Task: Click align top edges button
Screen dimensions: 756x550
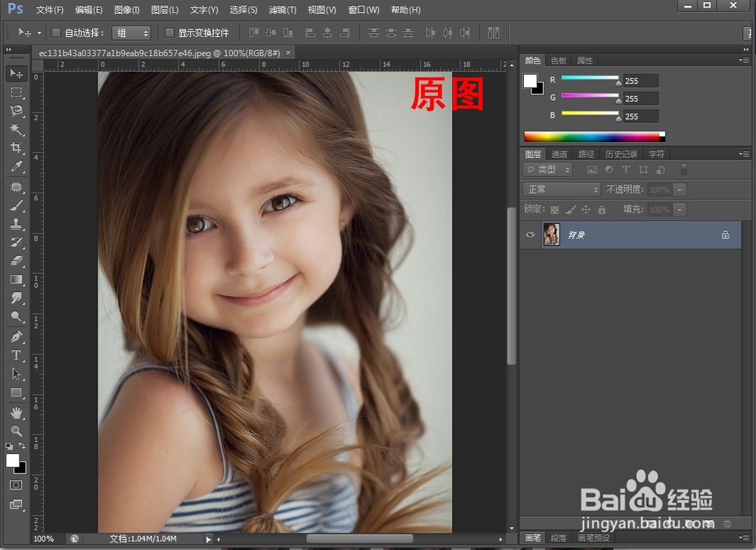Action: pos(253,33)
